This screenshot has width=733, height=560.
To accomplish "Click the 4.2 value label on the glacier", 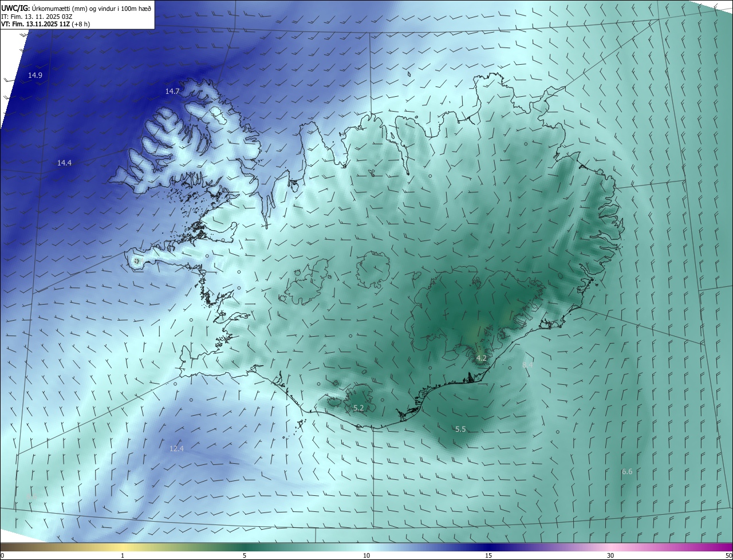I will (x=482, y=358).
